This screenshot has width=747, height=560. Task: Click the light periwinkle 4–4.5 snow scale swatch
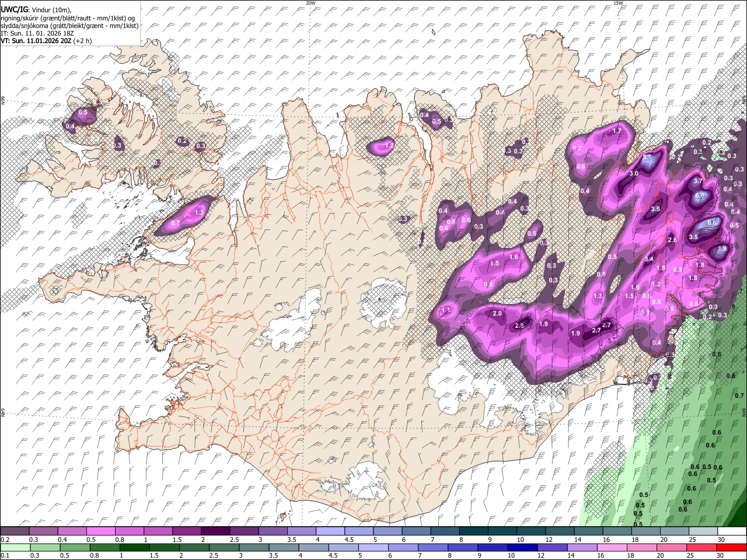(330, 531)
